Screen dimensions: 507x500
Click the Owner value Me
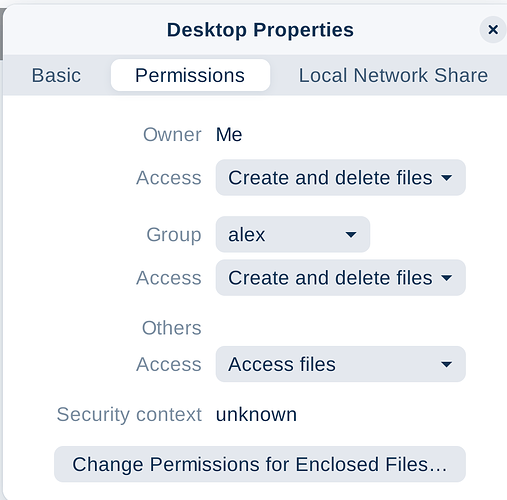coord(229,135)
